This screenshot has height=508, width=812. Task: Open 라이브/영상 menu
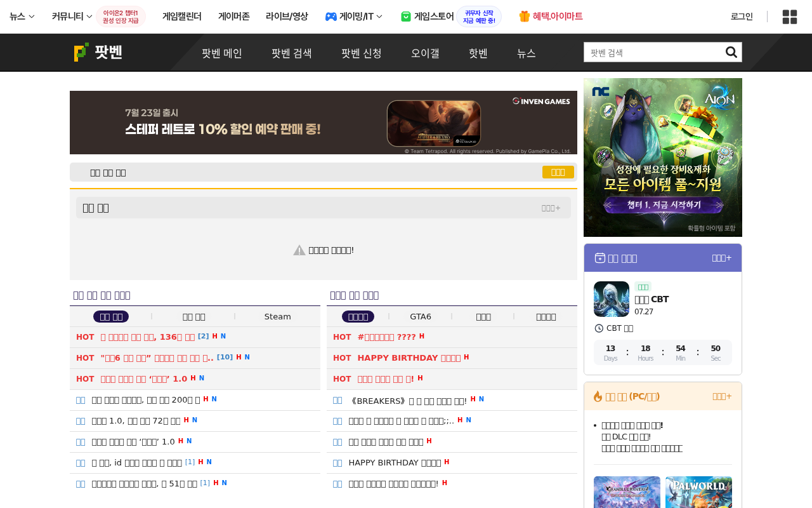click(x=287, y=17)
